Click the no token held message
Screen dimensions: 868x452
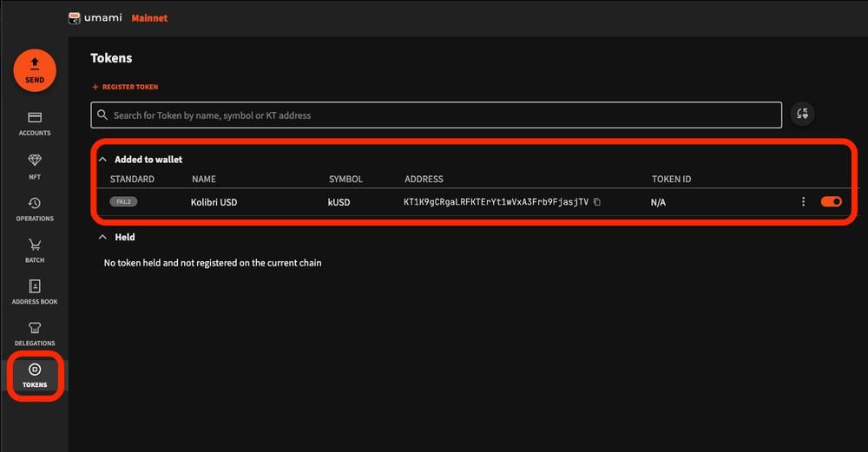pyautogui.click(x=213, y=263)
